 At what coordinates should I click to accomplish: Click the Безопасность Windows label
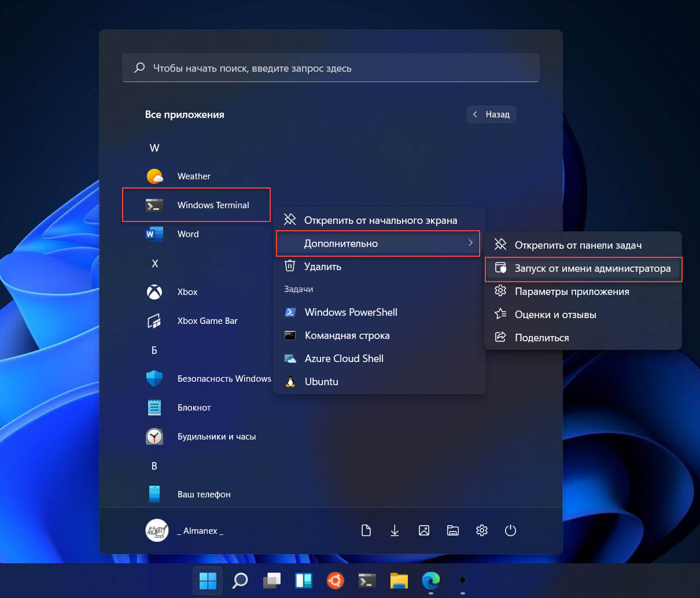(224, 379)
